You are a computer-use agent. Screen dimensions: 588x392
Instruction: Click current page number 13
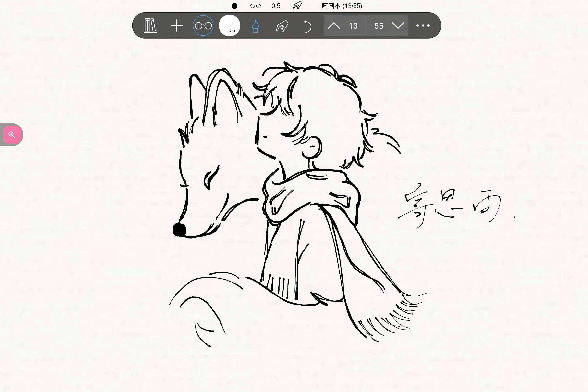tap(353, 26)
